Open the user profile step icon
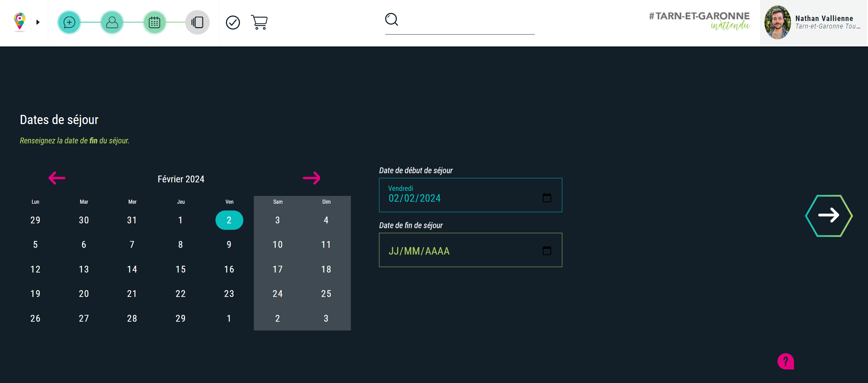This screenshot has width=868, height=383. coord(112,22)
